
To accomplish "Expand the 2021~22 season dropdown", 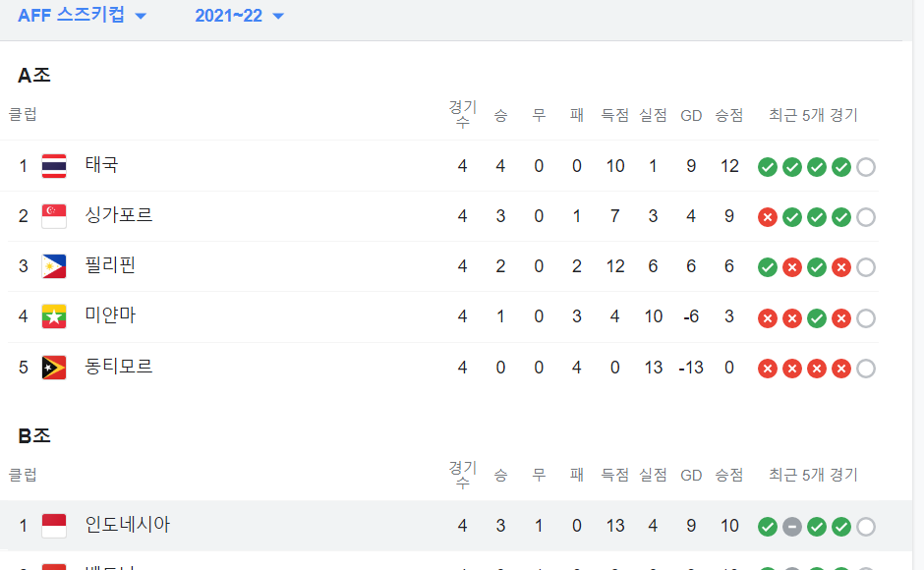I will (x=239, y=16).
